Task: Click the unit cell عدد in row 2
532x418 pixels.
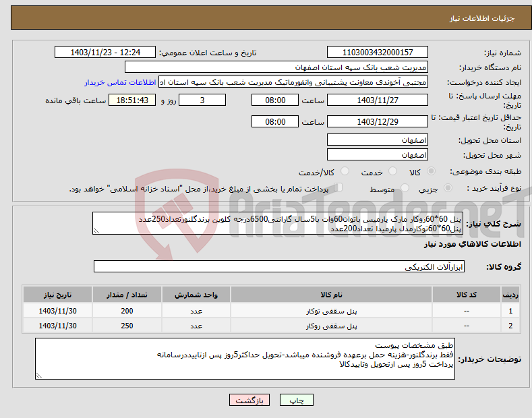Action: click(196, 326)
